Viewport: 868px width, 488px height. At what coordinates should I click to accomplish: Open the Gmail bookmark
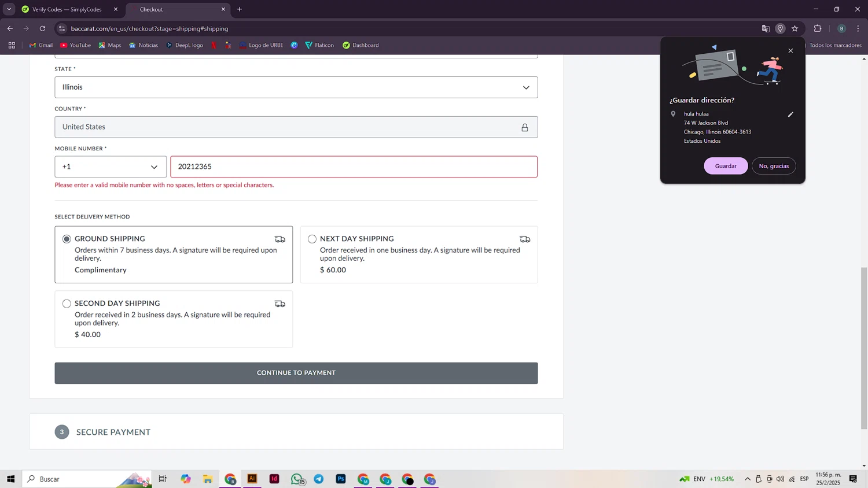[x=41, y=45]
